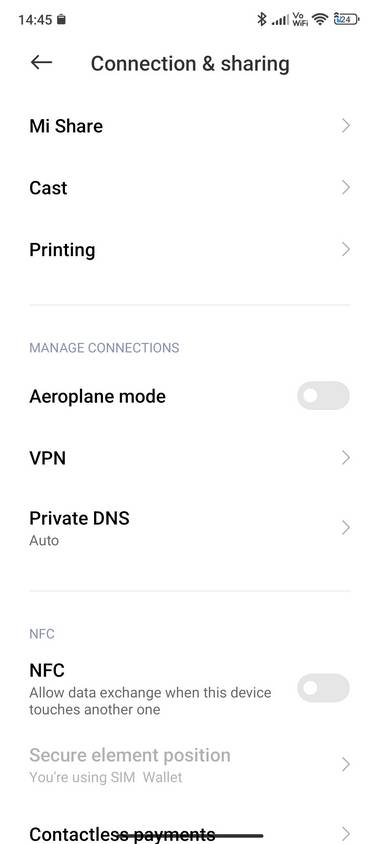The height and width of the screenshot is (844, 380).
Task: Tap the back arrow icon
Action: (x=41, y=62)
